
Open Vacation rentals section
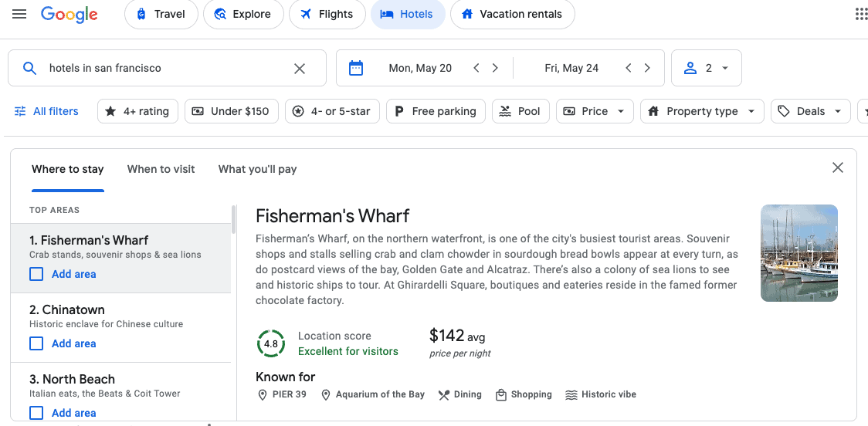coord(512,14)
